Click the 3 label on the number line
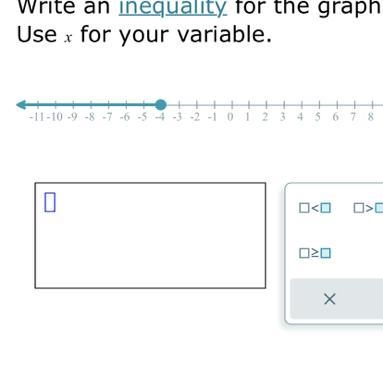Image resolution: width=383 pixels, height=384 pixels. [x=282, y=117]
